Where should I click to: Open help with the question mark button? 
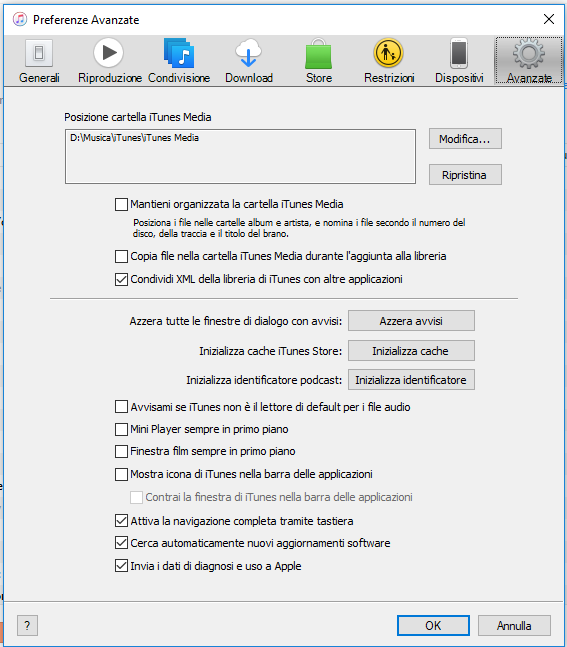tap(27, 626)
